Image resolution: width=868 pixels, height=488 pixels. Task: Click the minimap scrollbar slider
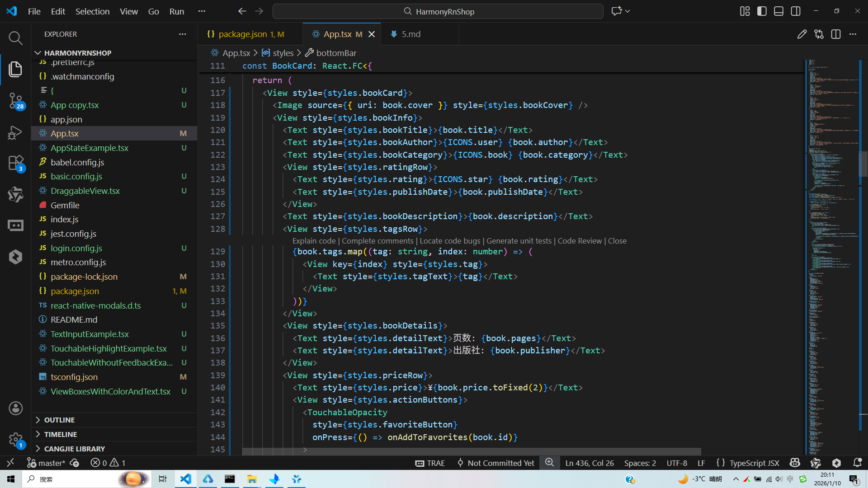tap(863, 164)
